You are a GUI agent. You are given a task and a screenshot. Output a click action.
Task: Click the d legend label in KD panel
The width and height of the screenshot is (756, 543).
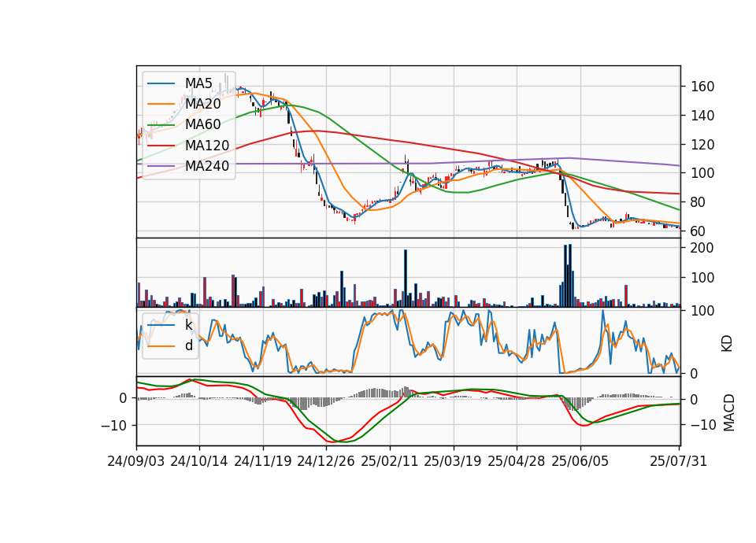(189, 345)
